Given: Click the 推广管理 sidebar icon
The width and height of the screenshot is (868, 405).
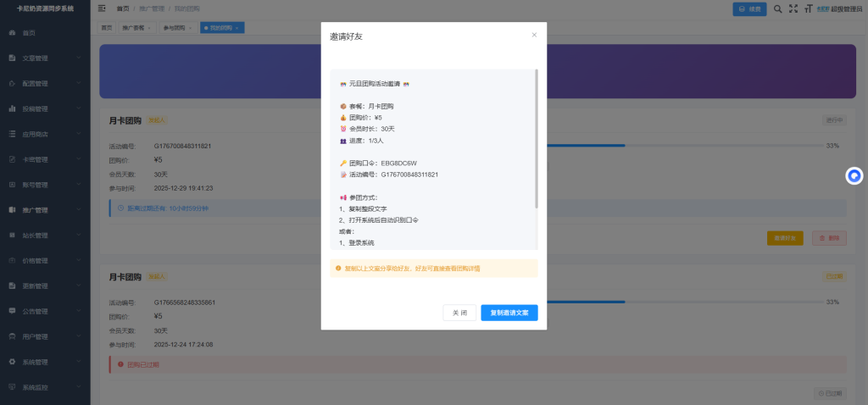Looking at the screenshot, I should pos(12,210).
